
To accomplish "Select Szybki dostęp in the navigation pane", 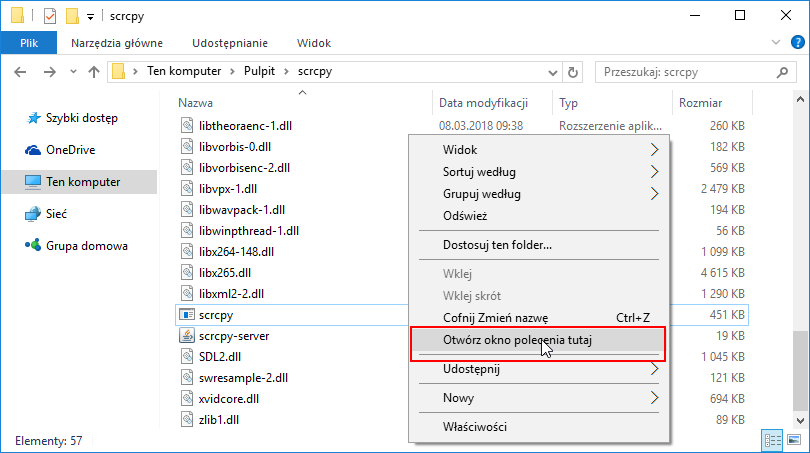I will tap(82, 118).
